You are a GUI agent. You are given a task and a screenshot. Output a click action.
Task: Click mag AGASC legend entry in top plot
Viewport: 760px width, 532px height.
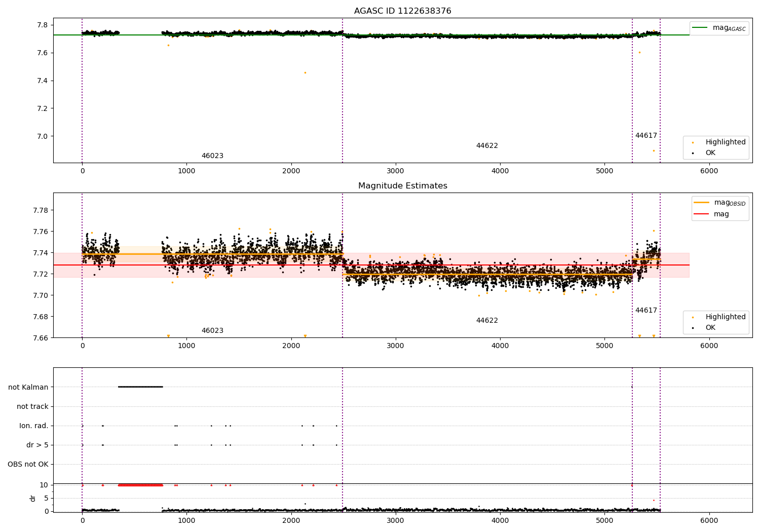pyautogui.click(x=719, y=28)
